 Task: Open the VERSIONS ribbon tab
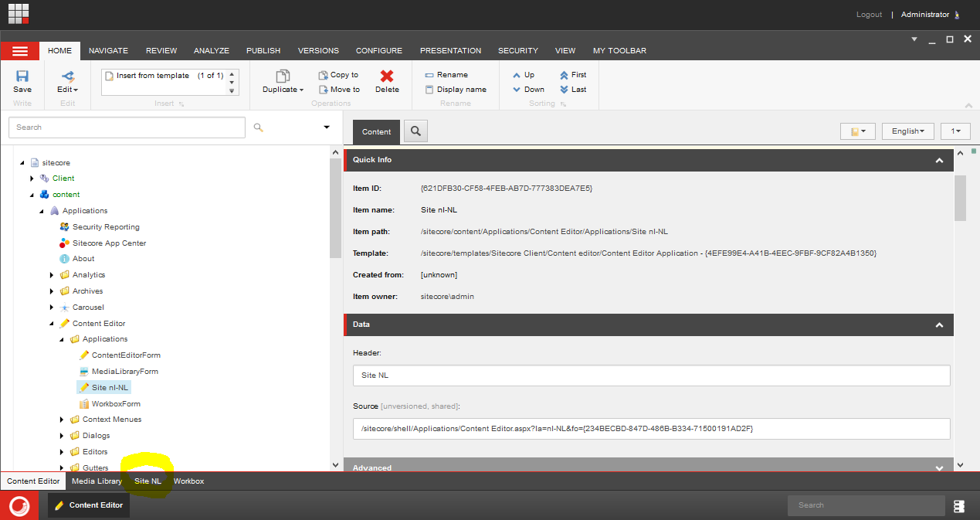point(318,51)
